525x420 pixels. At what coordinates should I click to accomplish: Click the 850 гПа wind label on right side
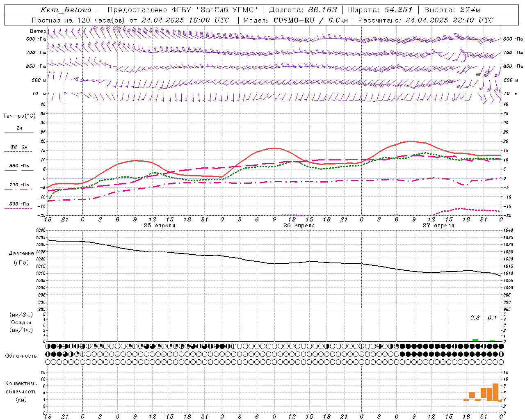click(513, 66)
